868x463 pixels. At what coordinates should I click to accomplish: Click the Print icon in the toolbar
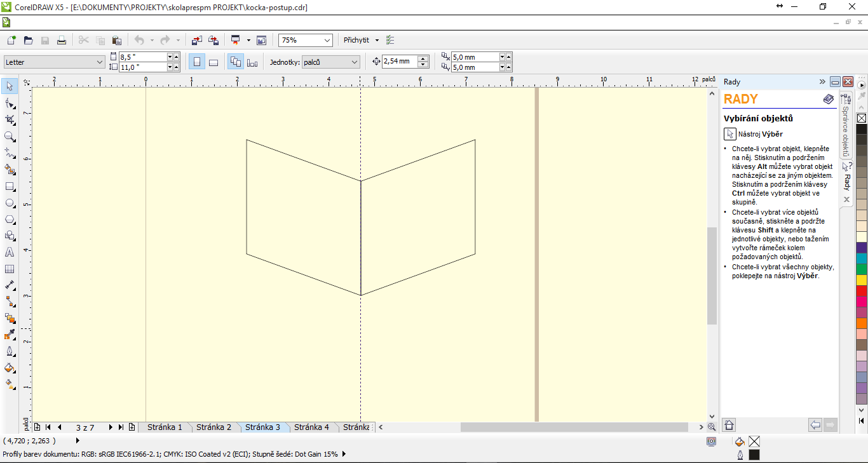pyautogui.click(x=62, y=40)
